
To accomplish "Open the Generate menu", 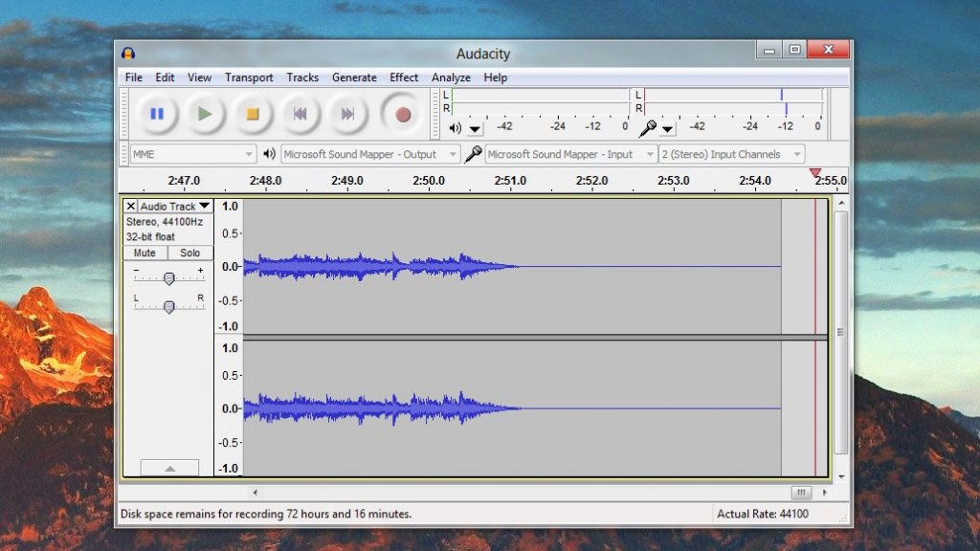I will 354,77.
